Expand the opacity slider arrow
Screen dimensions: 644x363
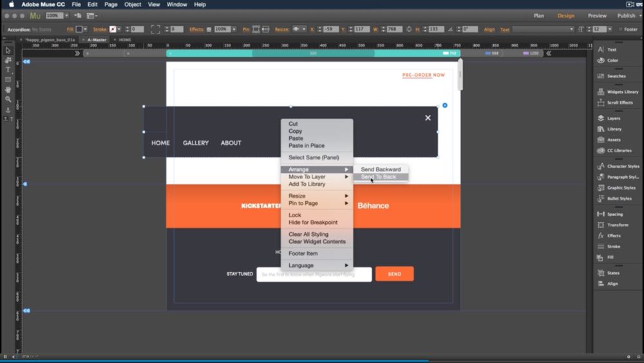[234, 29]
